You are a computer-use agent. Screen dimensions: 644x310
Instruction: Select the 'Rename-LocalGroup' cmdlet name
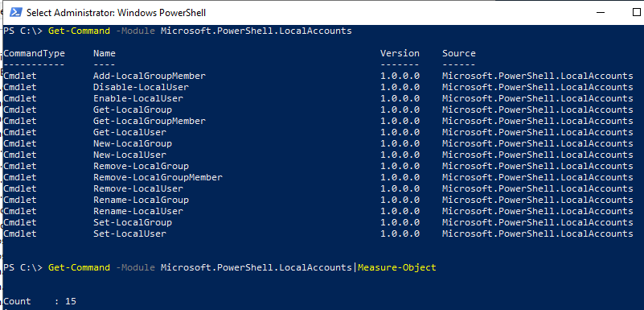click(141, 200)
